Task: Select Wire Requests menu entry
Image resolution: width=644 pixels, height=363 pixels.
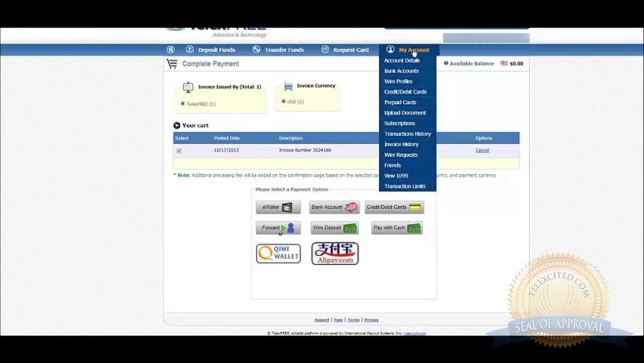Action: tap(401, 155)
